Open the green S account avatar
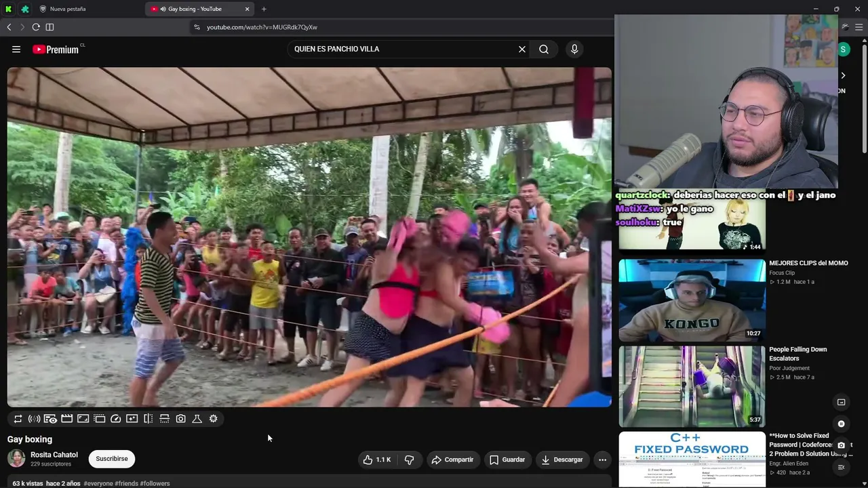 click(844, 49)
